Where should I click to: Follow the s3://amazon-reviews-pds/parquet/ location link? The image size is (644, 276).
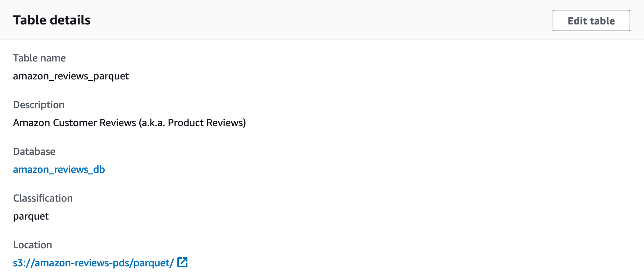coord(94,263)
